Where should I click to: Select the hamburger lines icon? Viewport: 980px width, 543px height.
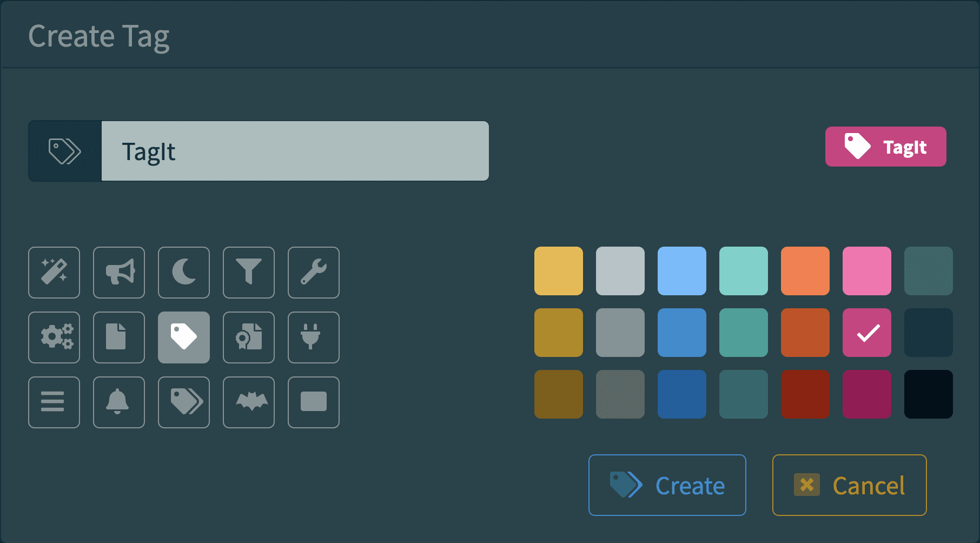54,402
